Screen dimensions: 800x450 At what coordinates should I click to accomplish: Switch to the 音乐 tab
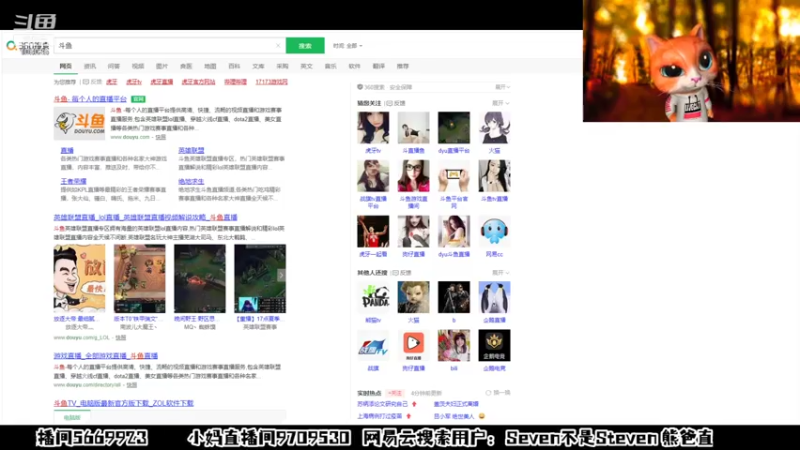click(x=331, y=66)
